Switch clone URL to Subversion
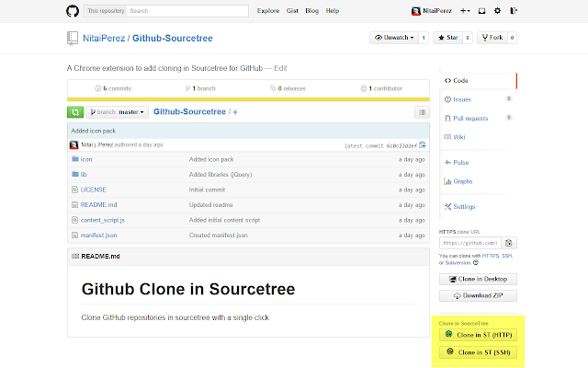The height and width of the screenshot is (368, 588). 458,263
